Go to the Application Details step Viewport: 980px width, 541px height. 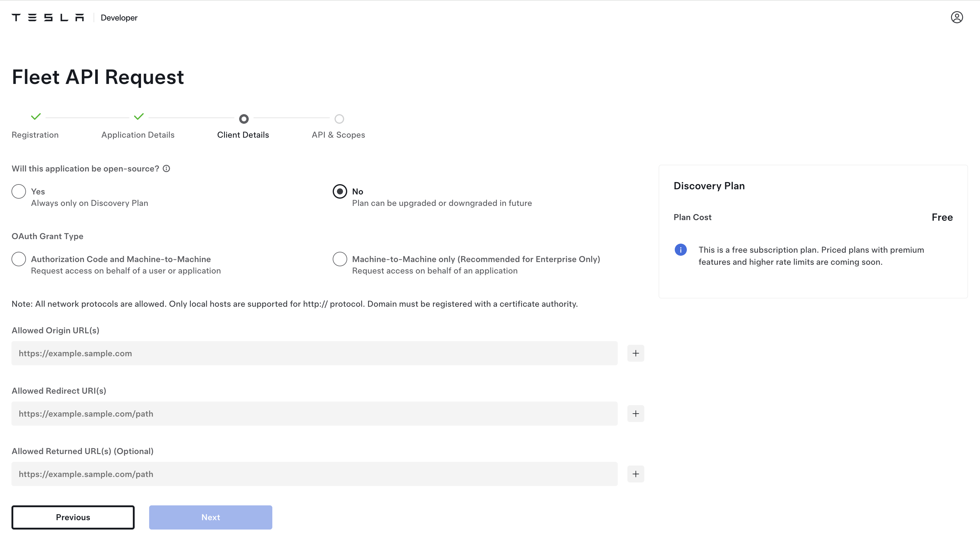tap(138, 135)
